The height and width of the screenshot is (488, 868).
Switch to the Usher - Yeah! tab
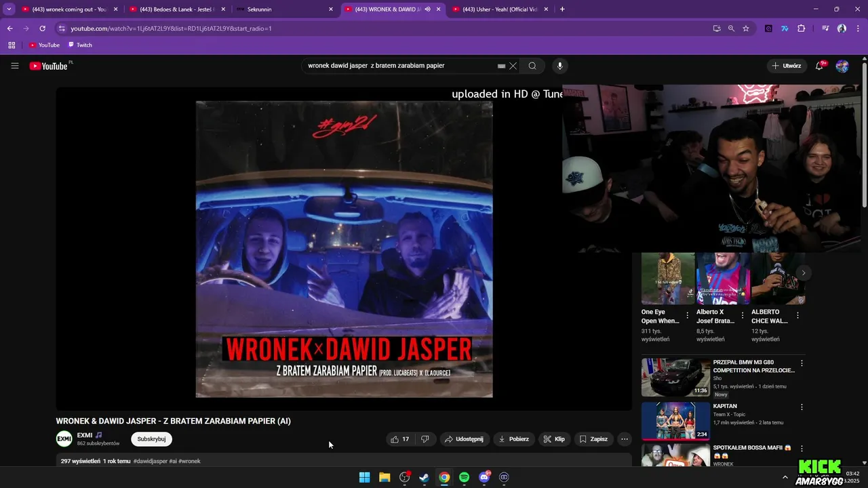point(500,9)
